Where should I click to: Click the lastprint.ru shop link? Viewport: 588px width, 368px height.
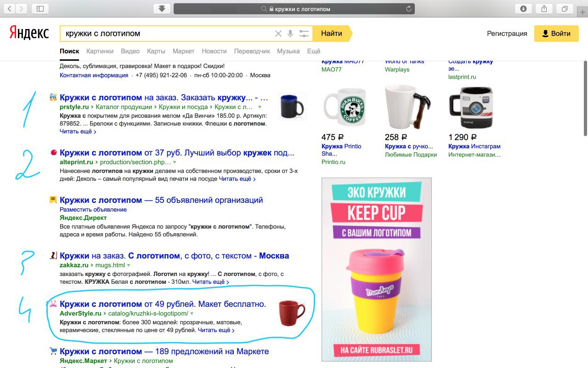pyautogui.click(x=462, y=77)
